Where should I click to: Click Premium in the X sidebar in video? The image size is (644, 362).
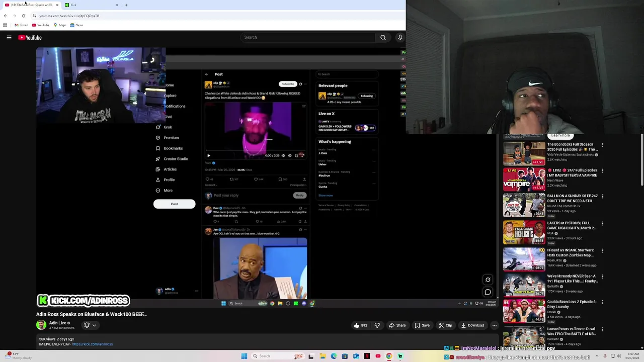pyautogui.click(x=167, y=138)
